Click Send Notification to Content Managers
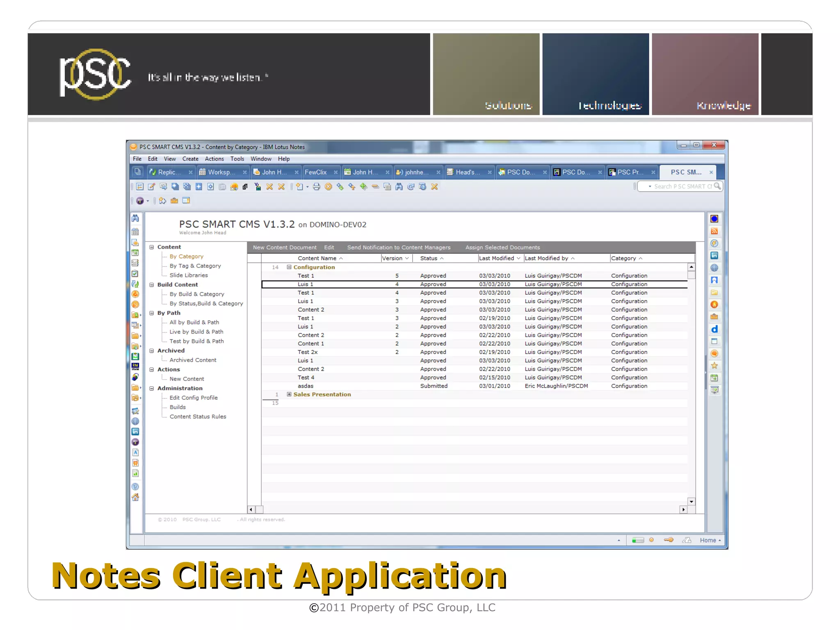 pos(399,248)
